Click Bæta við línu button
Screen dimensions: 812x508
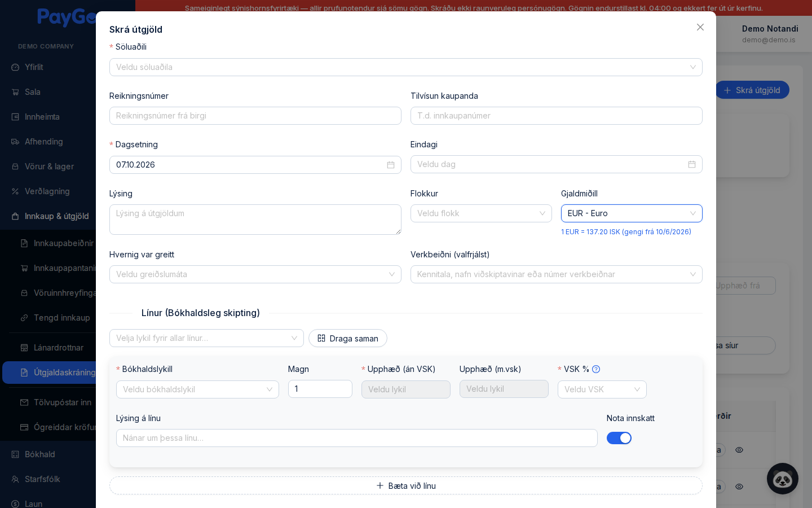[406, 485]
